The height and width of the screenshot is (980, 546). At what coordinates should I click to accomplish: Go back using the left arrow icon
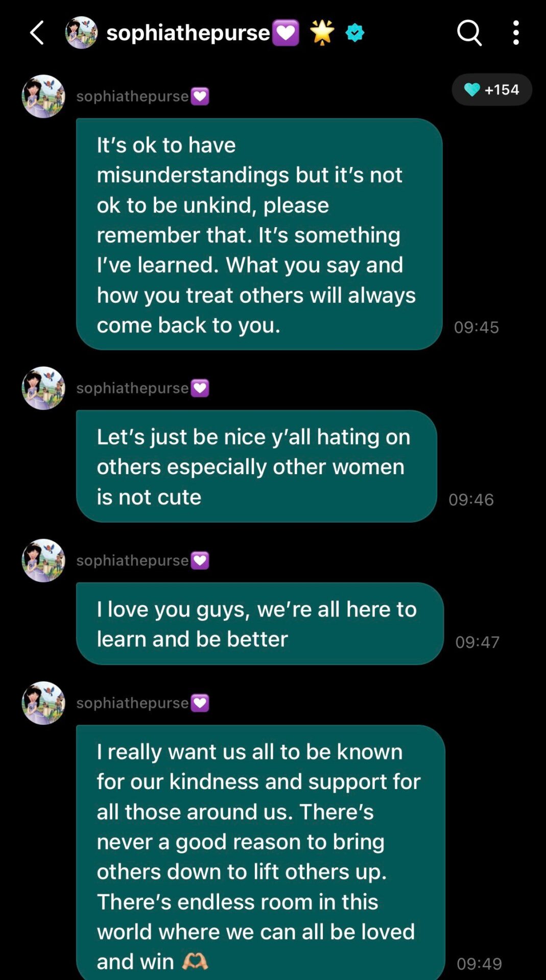pos(37,33)
